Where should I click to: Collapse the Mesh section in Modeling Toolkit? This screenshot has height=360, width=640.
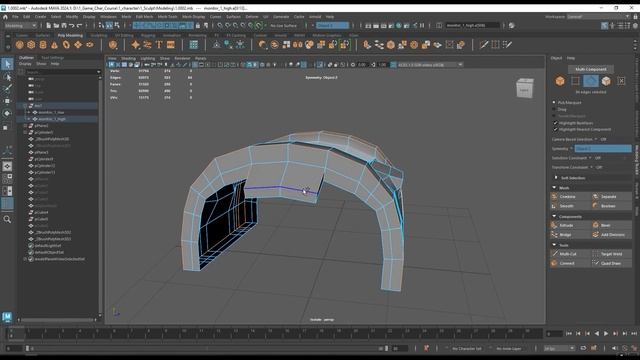coord(554,188)
